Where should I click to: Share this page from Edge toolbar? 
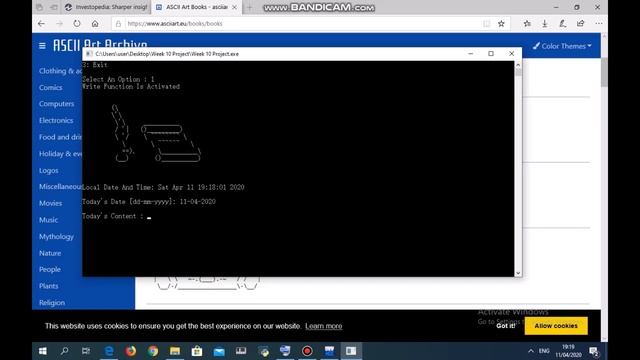[x=580, y=24]
